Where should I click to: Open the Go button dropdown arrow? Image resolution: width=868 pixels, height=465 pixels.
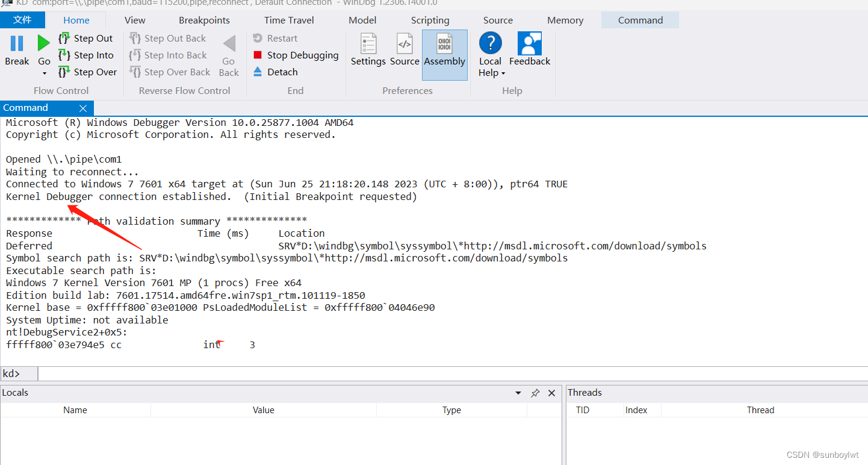coord(44,72)
